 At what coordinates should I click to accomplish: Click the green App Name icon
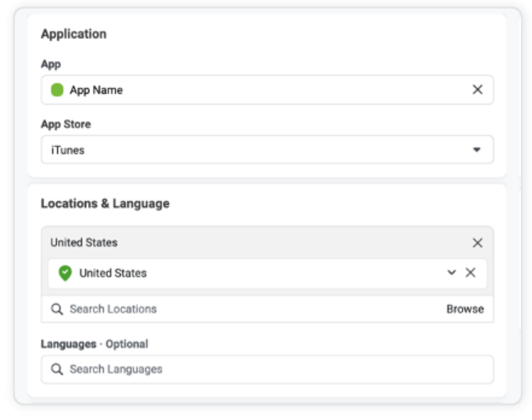(57, 91)
